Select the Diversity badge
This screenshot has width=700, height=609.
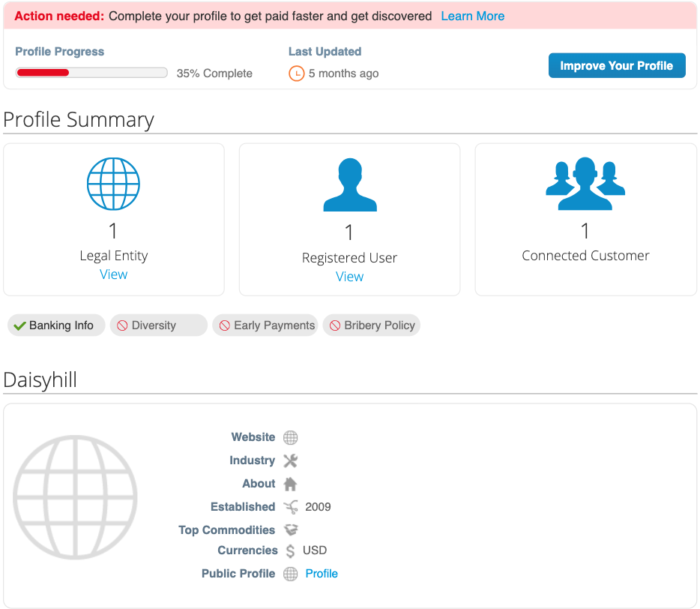158,325
